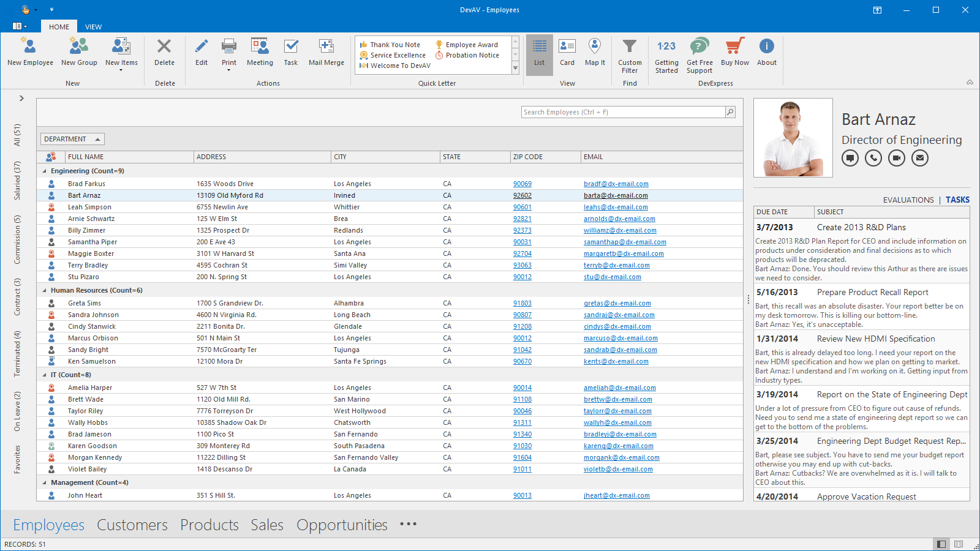Click the DEPARTMENT group-by column chip
The width and height of the screenshot is (980, 551).
coord(72,139)
